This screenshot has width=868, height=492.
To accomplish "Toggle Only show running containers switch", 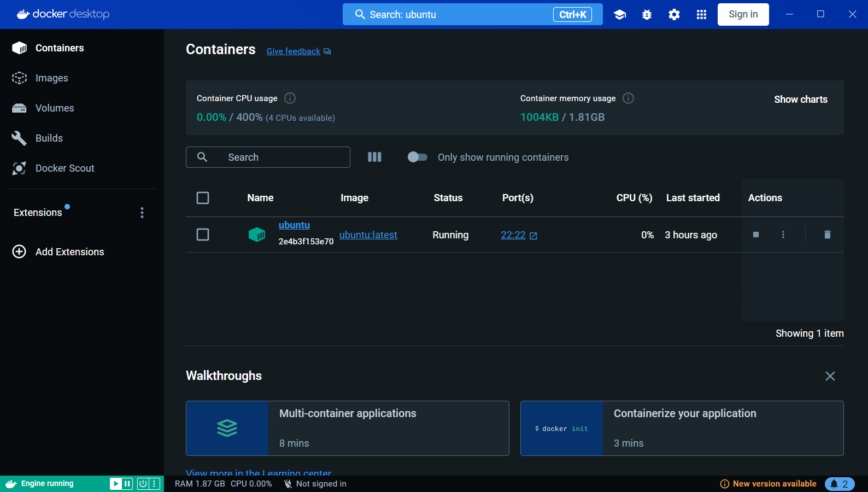I will [x=418, y=157].
